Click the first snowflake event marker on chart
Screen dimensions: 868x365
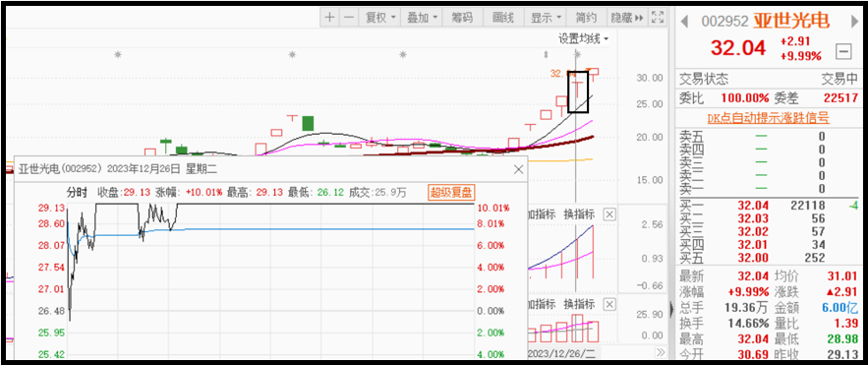[117, 54]
